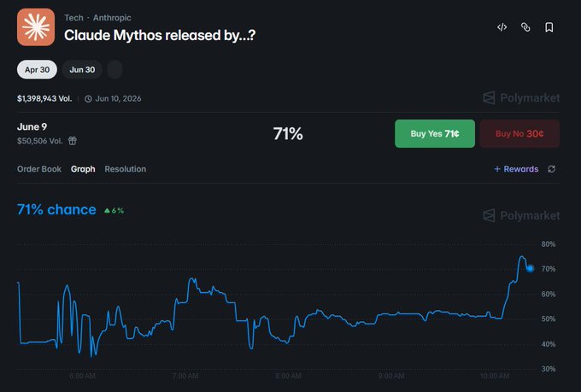Click the 80% axis label
Screen dimensions: 581x392
pos(549,244)
